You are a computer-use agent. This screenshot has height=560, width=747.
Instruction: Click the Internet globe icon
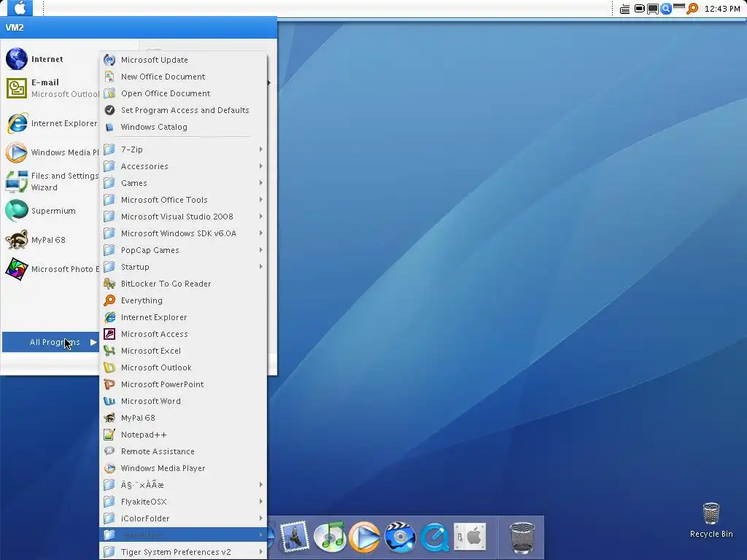[x=17, y=59]
